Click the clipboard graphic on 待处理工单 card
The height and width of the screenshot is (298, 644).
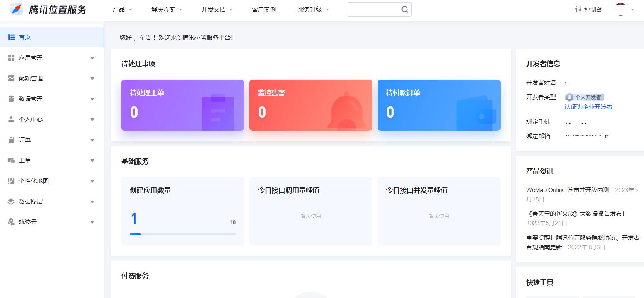pyautogui.click(x=218, y=112)
